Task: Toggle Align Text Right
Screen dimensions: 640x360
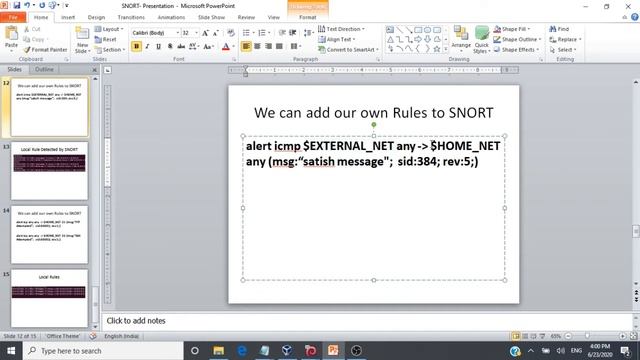Action: 268,46
